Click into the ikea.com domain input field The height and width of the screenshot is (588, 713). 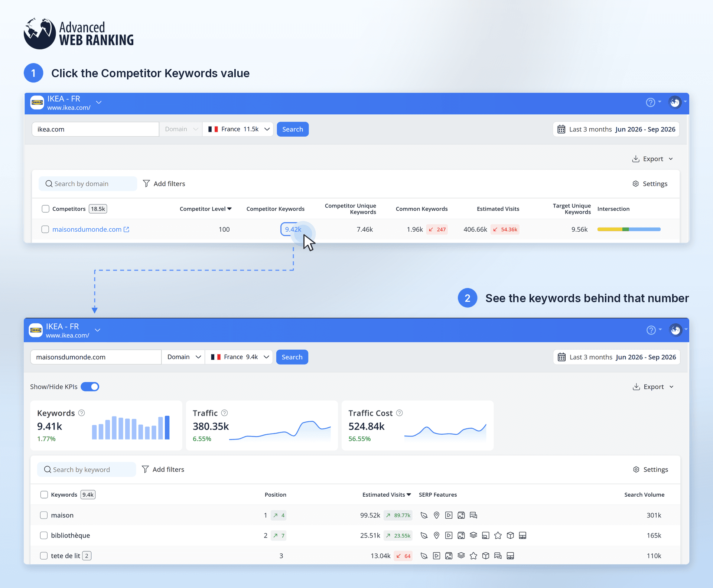tap(95, 129)
